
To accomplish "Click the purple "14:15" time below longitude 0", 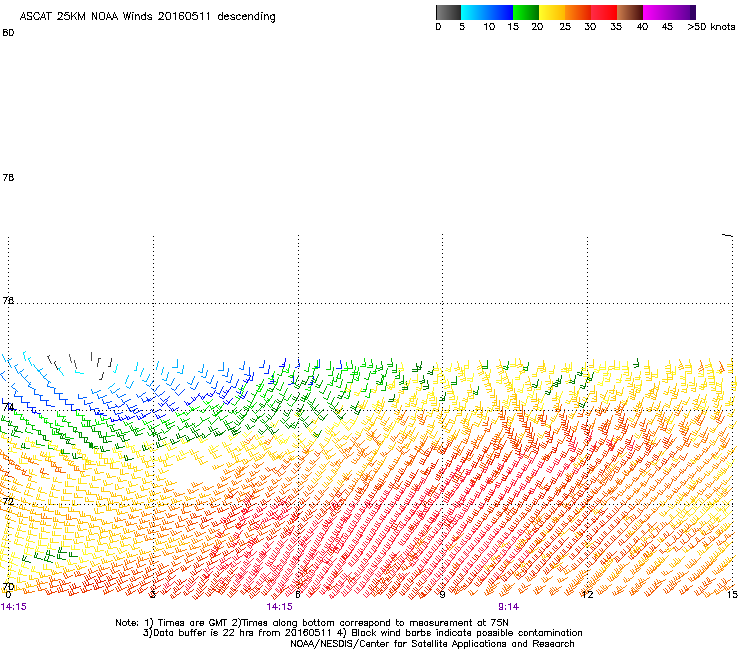I will [14, 607].
